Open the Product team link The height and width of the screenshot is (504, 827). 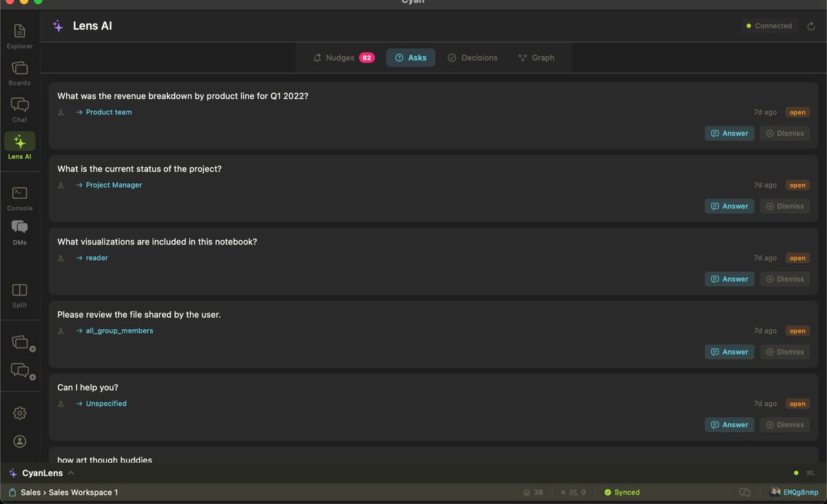tap(108, 112)
